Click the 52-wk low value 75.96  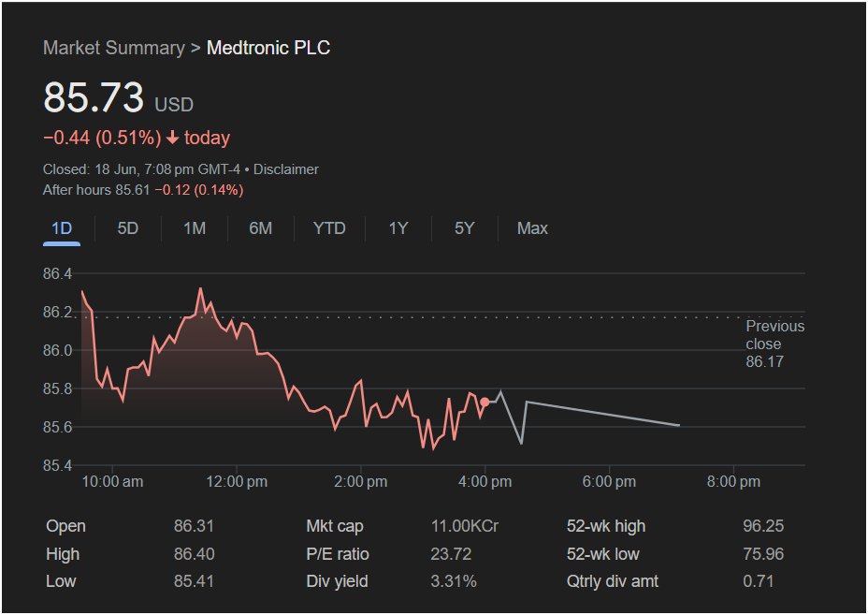tap(763, 554)
